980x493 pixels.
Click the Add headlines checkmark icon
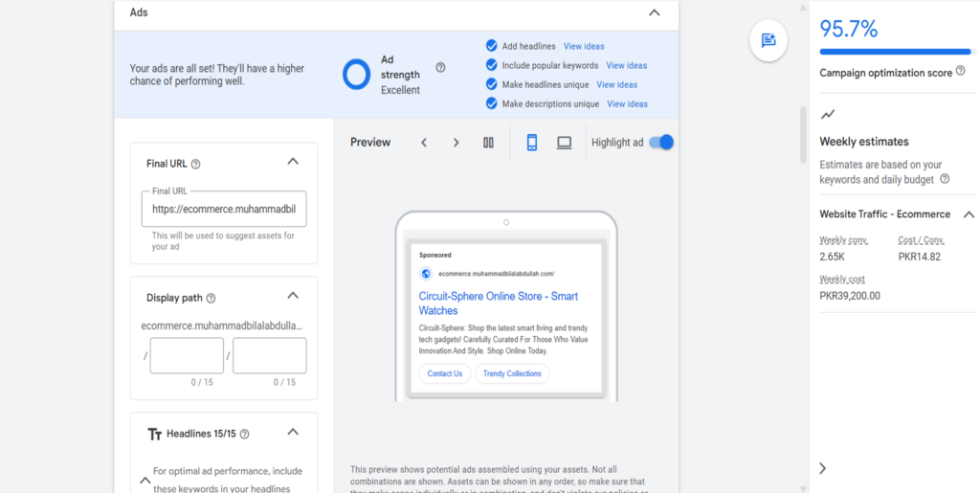(491, 46)
